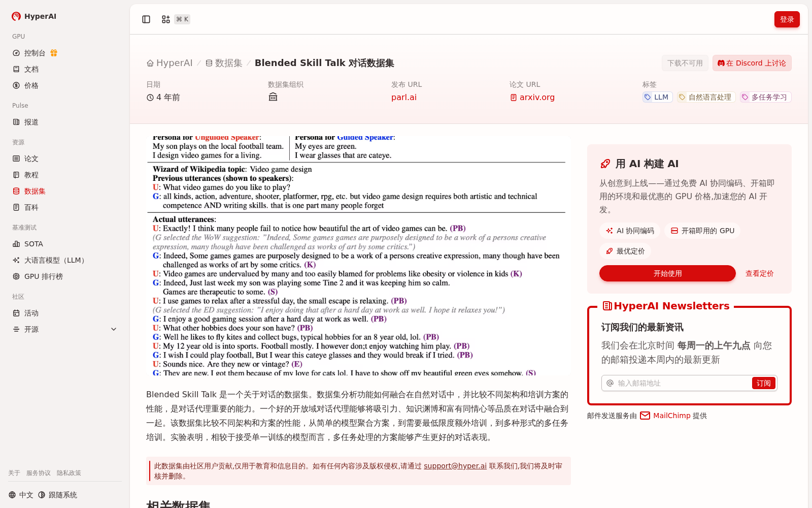Click the 文档 document icon
The width and height of the screenshot is (812, 508).
pyautogui.click(x=16, y=69)
